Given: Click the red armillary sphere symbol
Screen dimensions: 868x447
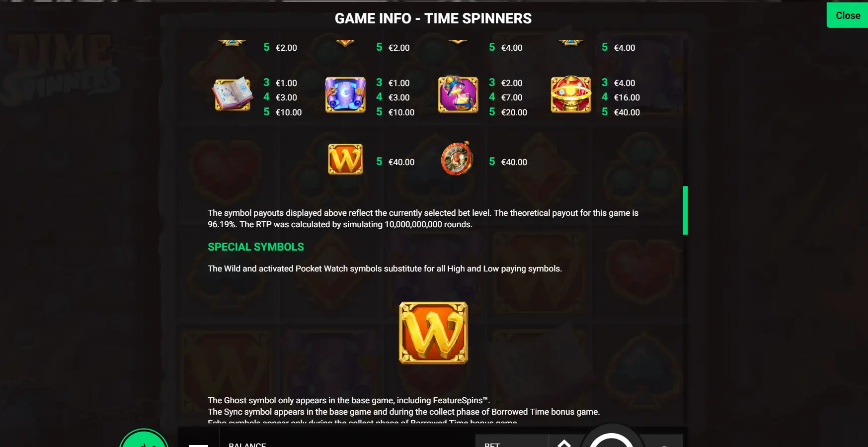Looking at the screenshot, I should tap(571, 94).
